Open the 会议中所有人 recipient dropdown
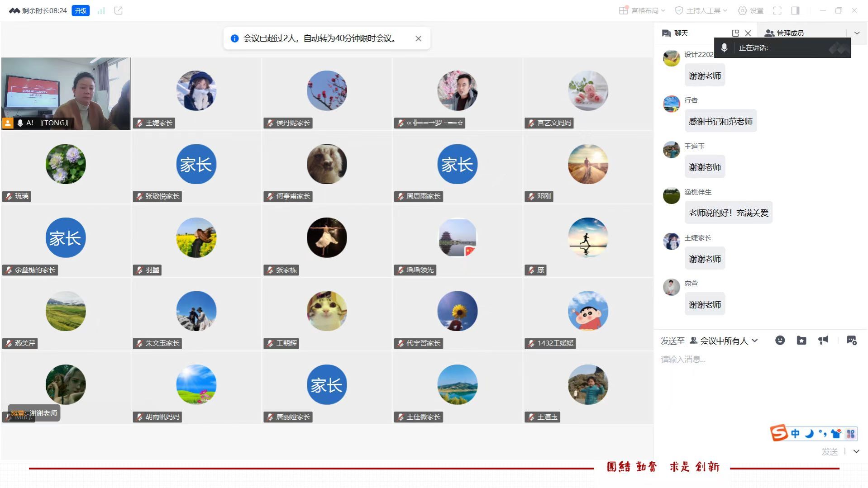The width and height of the screenshot is (868, 488). point(724,341)
